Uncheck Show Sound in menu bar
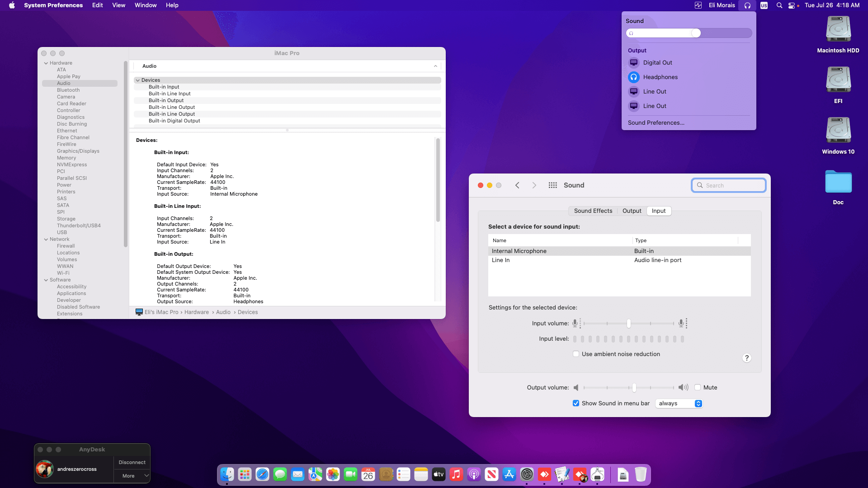 (576, 404)
